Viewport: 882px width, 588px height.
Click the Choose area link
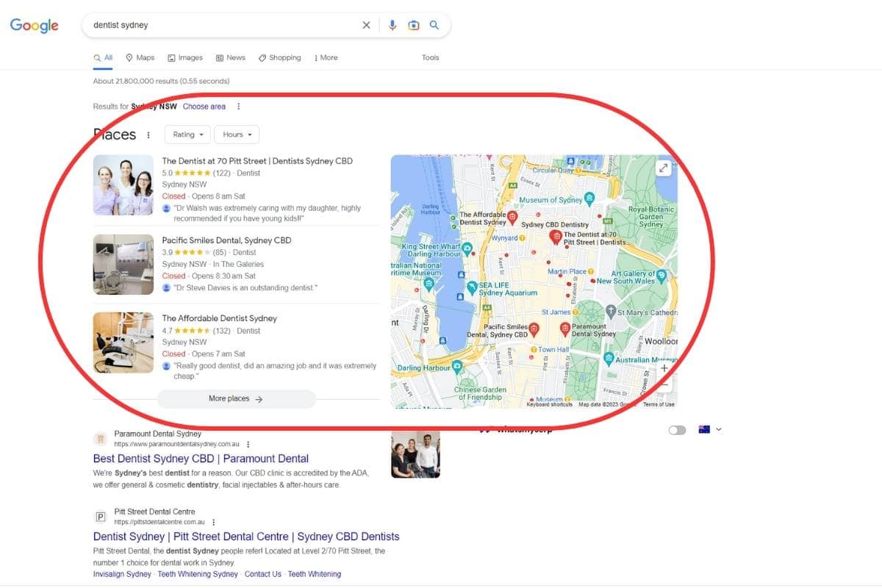[x=204, y=107]
